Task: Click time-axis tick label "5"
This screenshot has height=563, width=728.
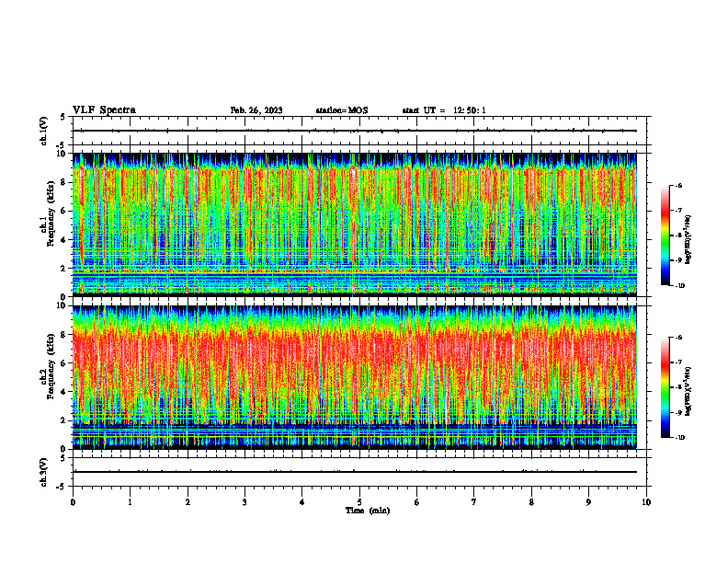Action: pos(359,502)
